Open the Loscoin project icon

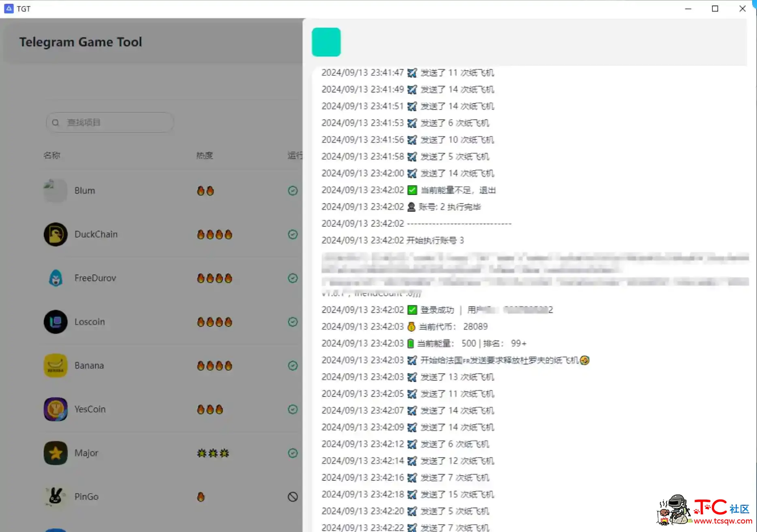click(x=56, y=322)
